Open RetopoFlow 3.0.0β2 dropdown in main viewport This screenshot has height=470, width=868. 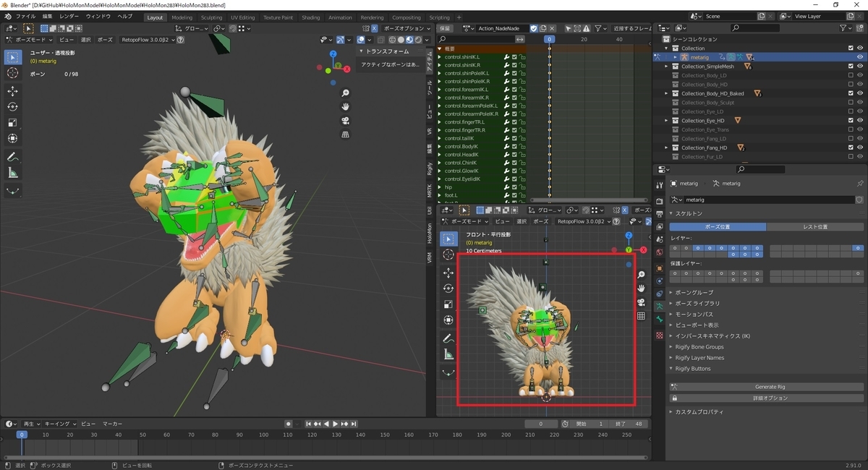[148, 40]
